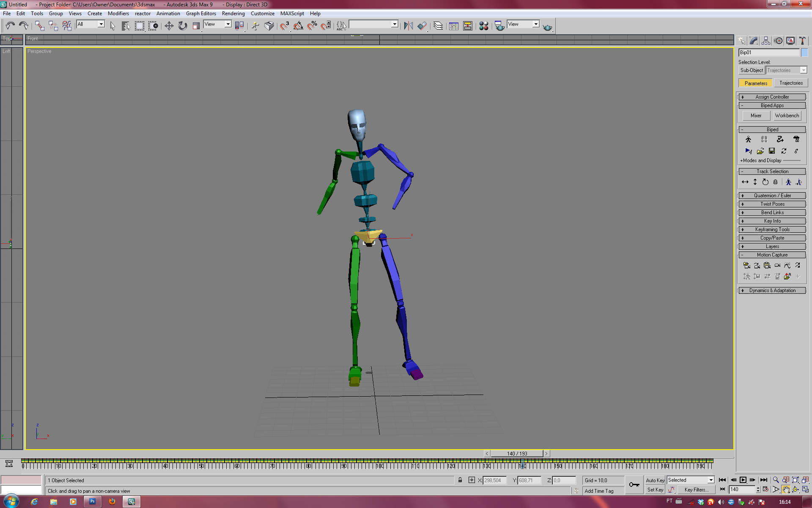Viewport: 812px width, 508px height.
Task: Click the Body Vertical track selection icon
Action: pos(755,182)
